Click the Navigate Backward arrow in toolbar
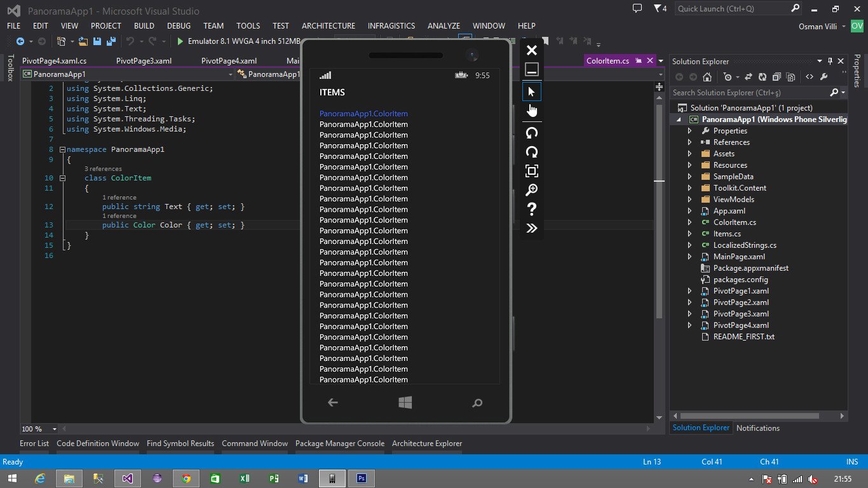 coord(20,41)
